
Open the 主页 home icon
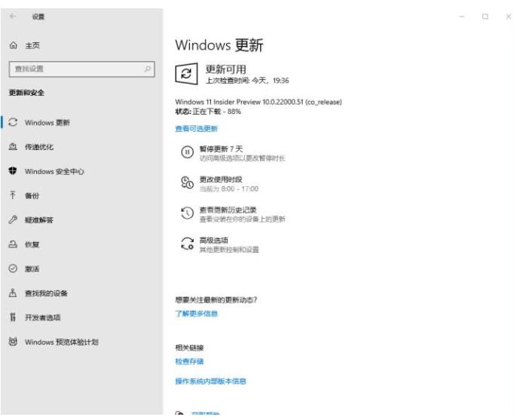pos(13,45)
